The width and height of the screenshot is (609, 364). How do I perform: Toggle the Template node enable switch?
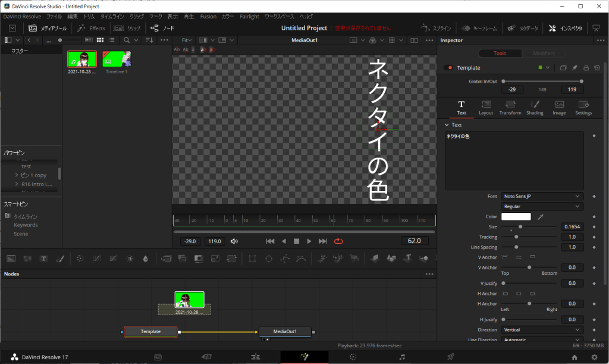click(450, 68)
